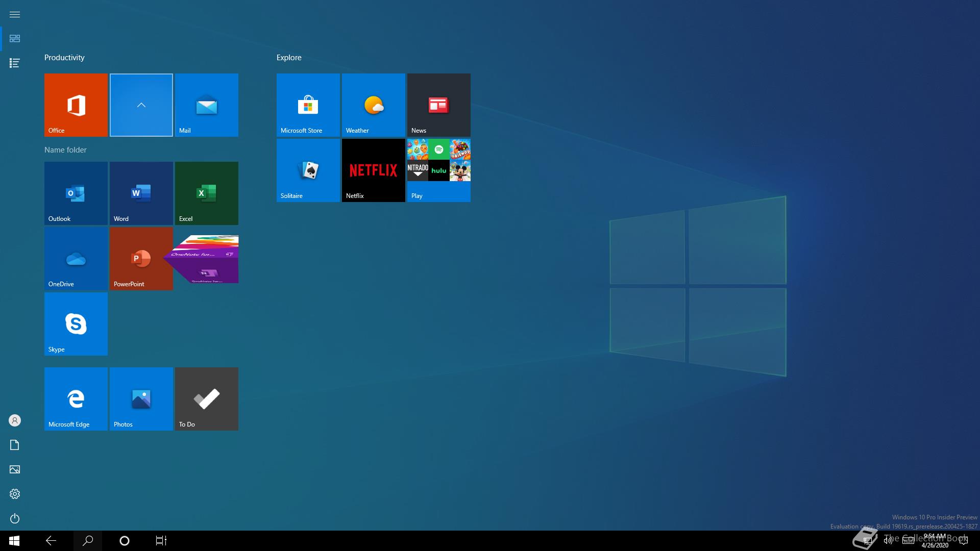Open the To Do tile

click(207, 398)
